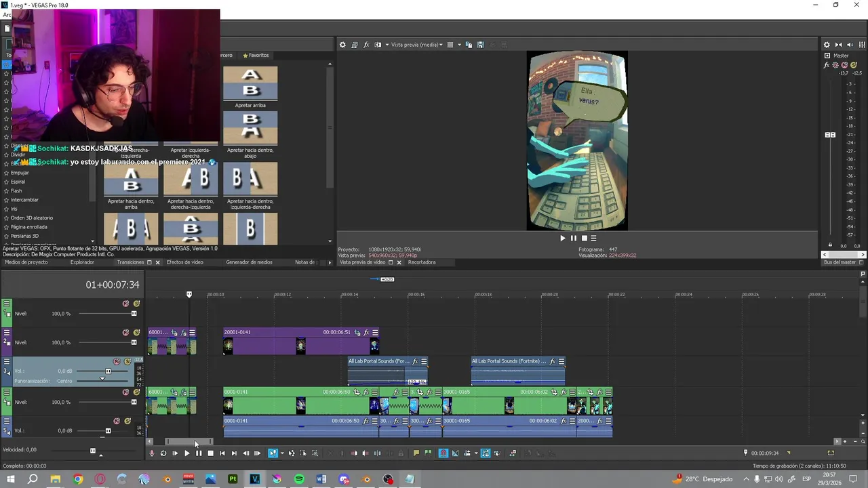
Task: Open pan/crop on purple clip 20001-0141
Action: [x=357, y=332]
